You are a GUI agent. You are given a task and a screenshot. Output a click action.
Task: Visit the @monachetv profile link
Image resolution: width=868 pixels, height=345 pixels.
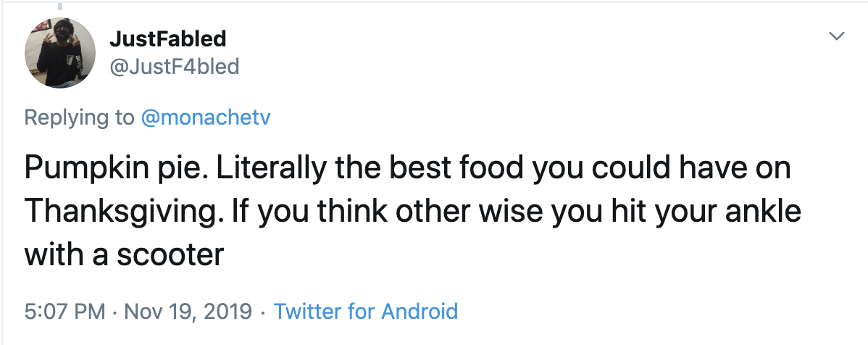point(204,117)
